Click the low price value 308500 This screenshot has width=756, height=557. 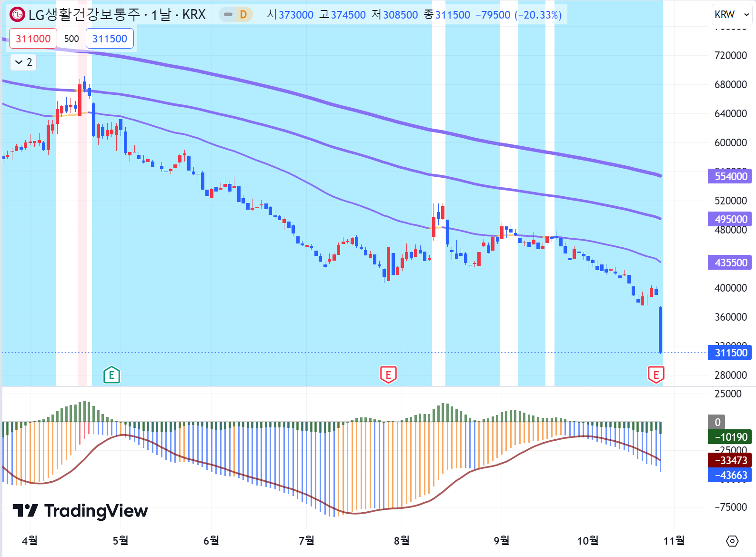pos(401,15)
